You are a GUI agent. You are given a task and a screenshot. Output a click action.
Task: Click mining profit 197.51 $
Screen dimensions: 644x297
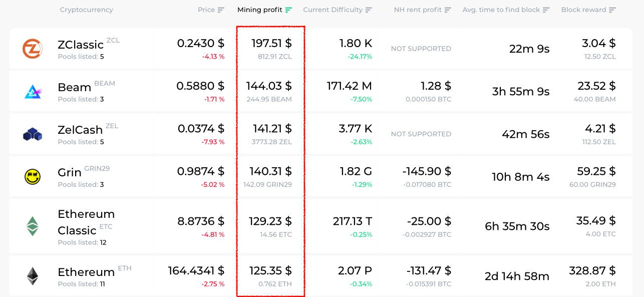(271, 44)
